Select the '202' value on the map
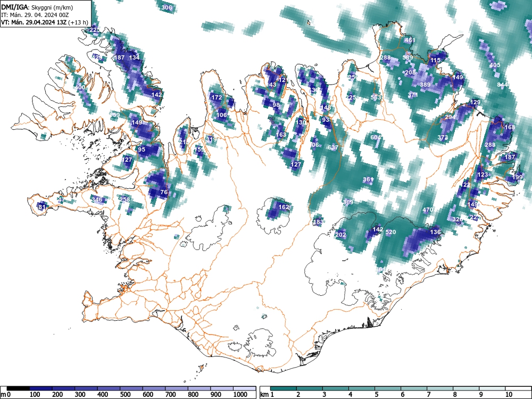This screenshot has width=532, height=399. 340,235
